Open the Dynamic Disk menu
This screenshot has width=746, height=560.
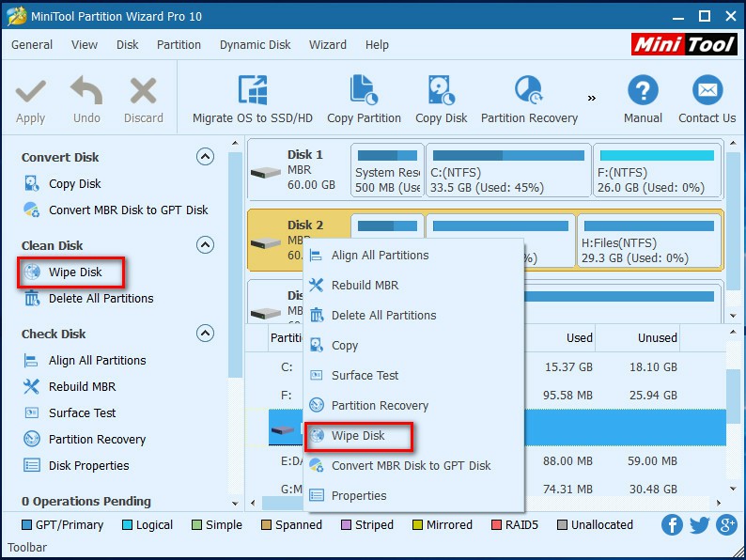click(x=255, y=45)
